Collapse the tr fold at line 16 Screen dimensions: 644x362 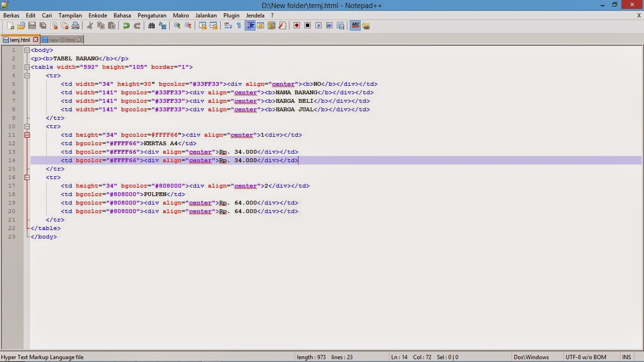(27, 177)
